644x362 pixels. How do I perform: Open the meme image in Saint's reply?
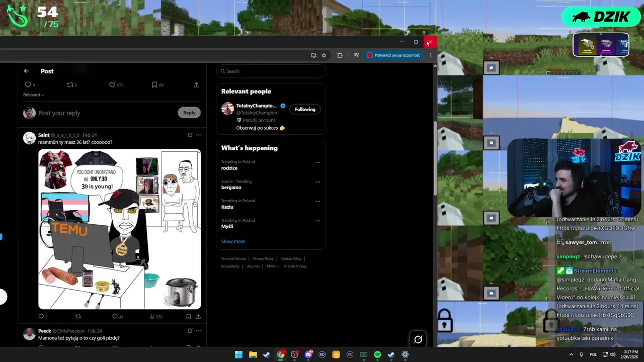(x=120, y=229)
